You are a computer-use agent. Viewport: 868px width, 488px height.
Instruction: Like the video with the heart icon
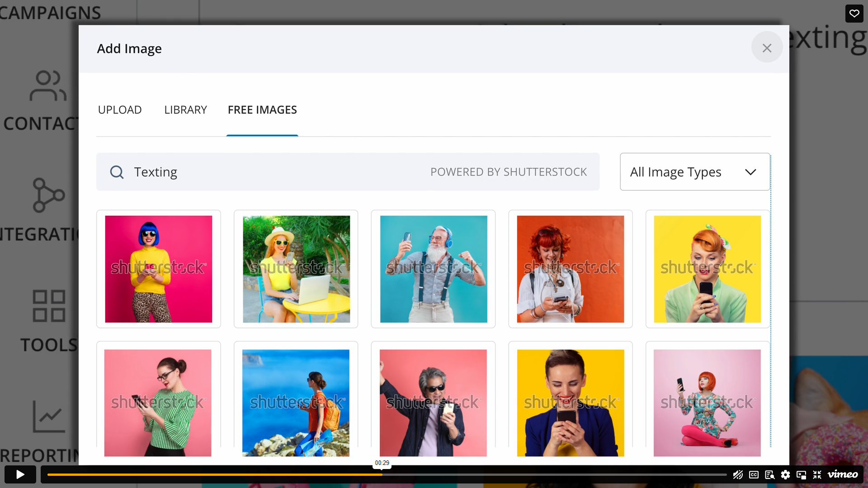click(854, 14)
